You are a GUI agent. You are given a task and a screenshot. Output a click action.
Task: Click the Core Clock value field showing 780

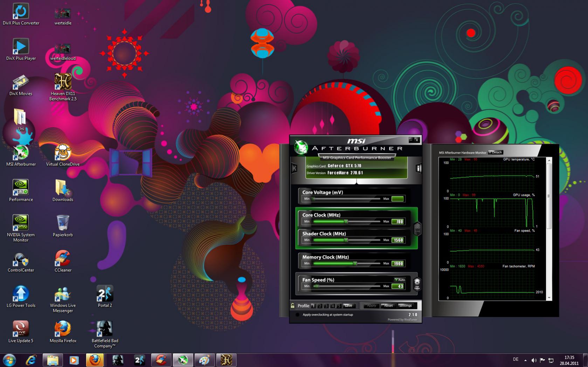pyautogui.click(x=398, y=221)
